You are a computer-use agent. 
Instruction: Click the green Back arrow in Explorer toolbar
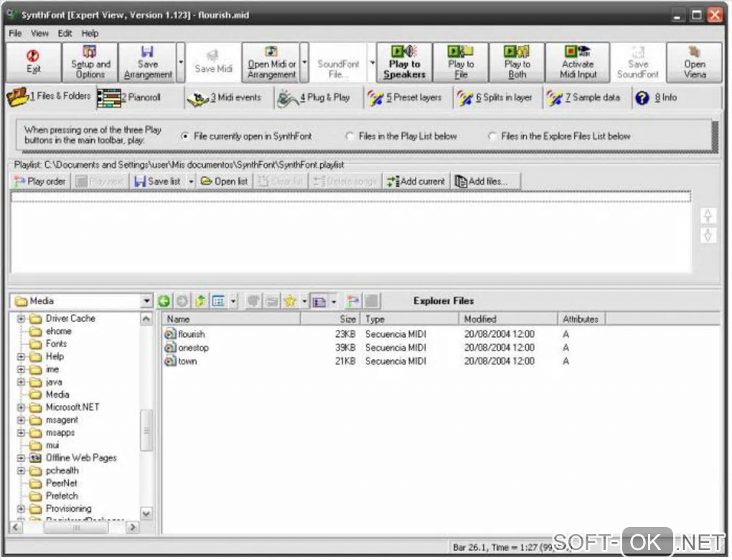pos(164,301)
